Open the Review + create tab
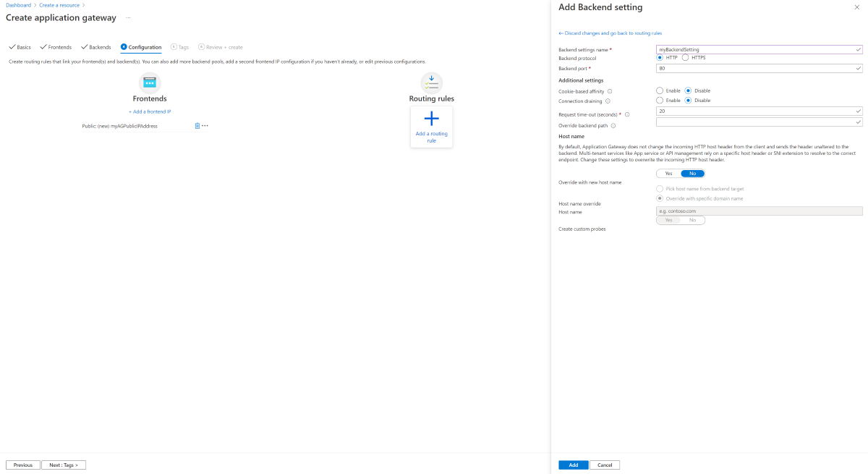The image size is (868, 474). coord(221,47)
